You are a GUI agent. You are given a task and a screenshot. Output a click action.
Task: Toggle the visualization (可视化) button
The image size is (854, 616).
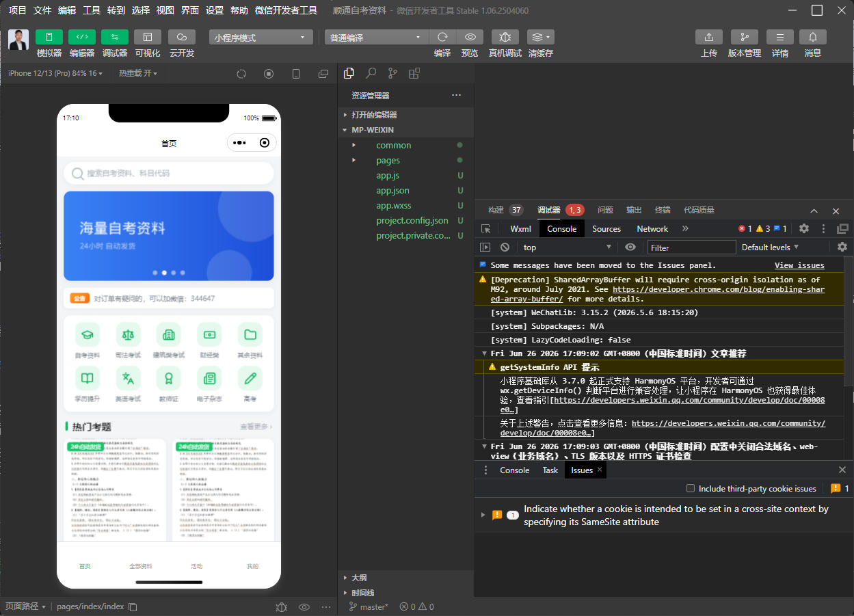coord(148,37)
